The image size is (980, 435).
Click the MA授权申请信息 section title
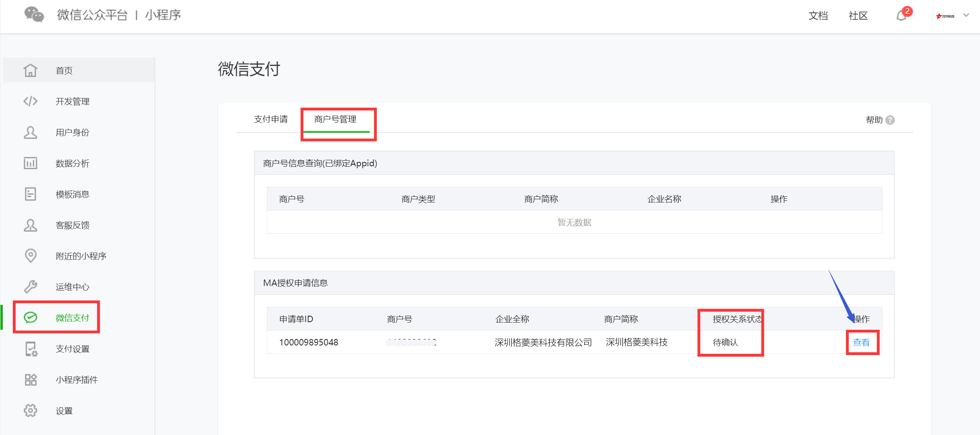coord(295,283)
